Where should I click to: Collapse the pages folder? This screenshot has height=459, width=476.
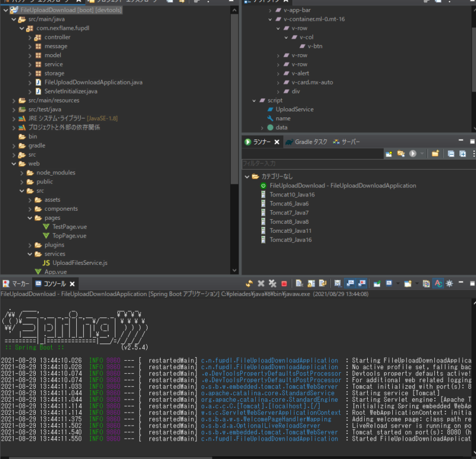[x=30, y=218]
